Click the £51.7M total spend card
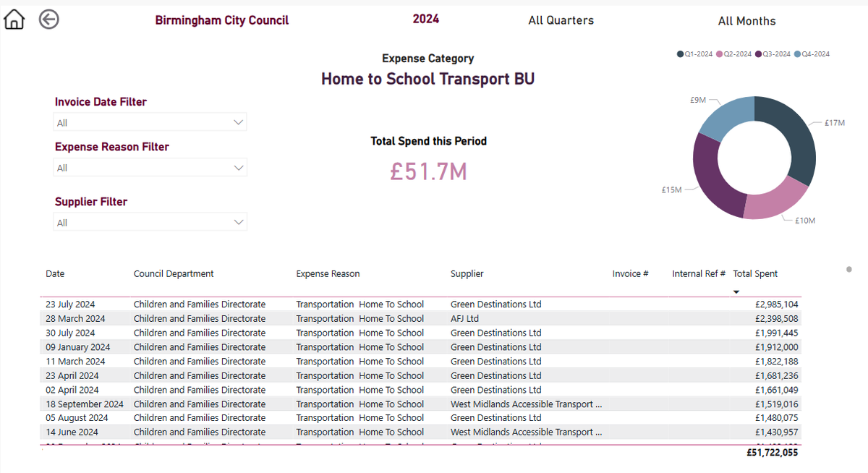Image resolution: width=868 pixels, height=473 pixels. point(428,171)
